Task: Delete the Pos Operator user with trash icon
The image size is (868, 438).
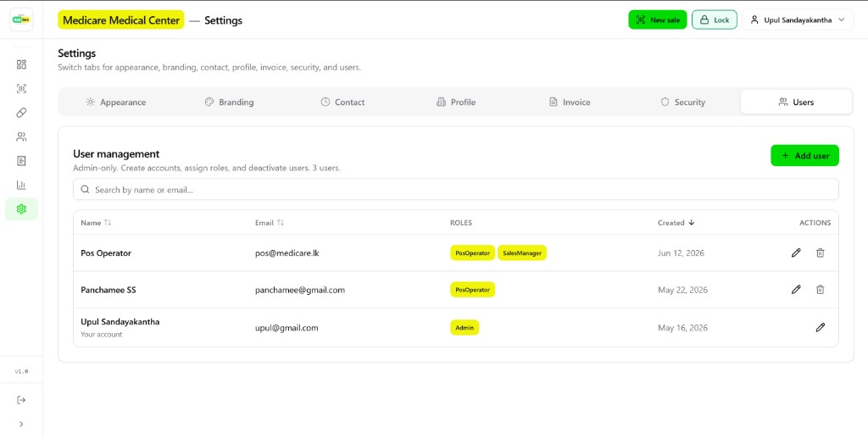Action: click(x=821, y=252)
